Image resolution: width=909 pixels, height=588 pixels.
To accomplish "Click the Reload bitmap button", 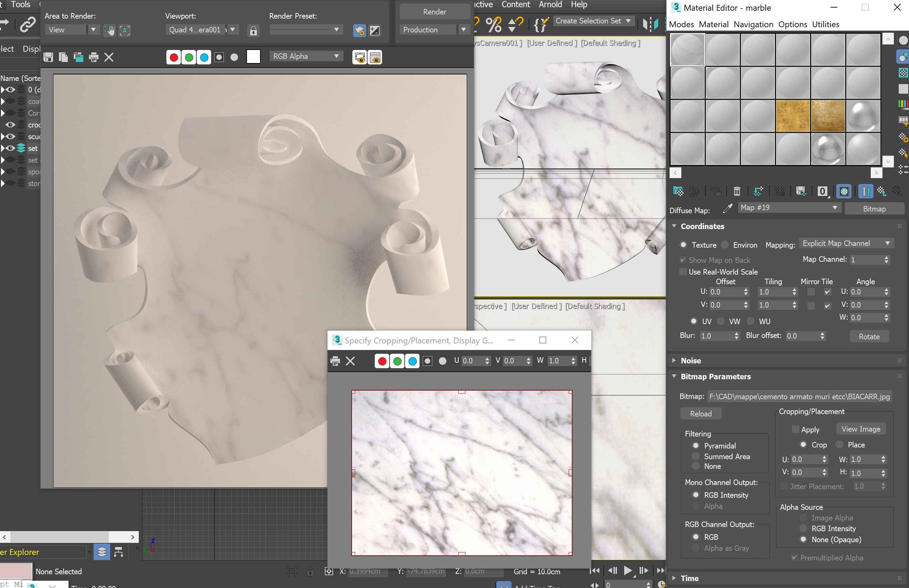I will pyautogui.click(x=701, y=413).
